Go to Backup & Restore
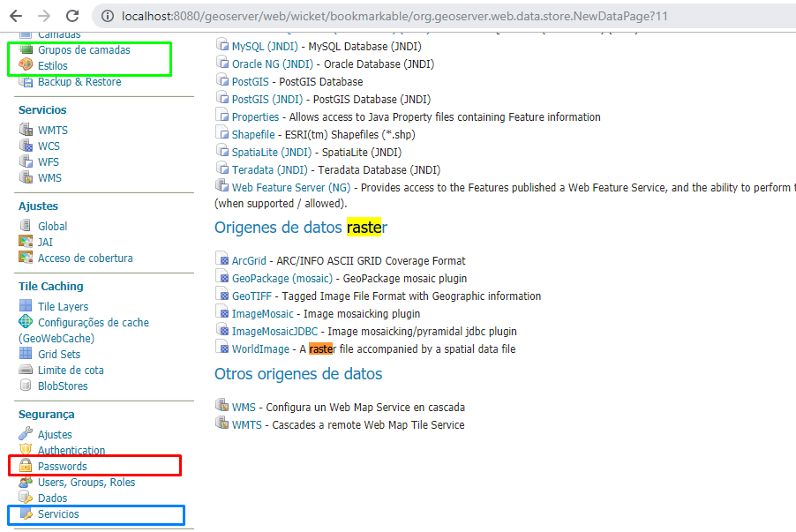 79,82
